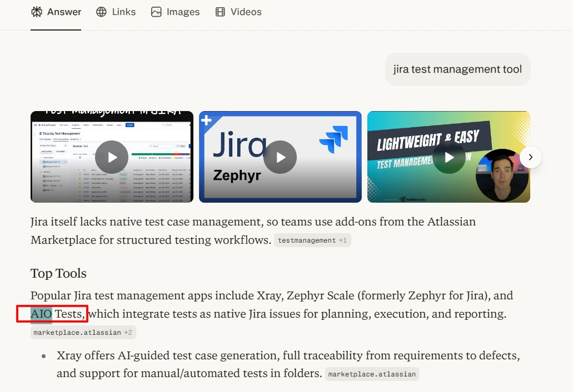Click the words 'Atlassian Marketplace' in the intro paragraph
Image resolution: width=573 pixels, height=392 pixels.
253,230
